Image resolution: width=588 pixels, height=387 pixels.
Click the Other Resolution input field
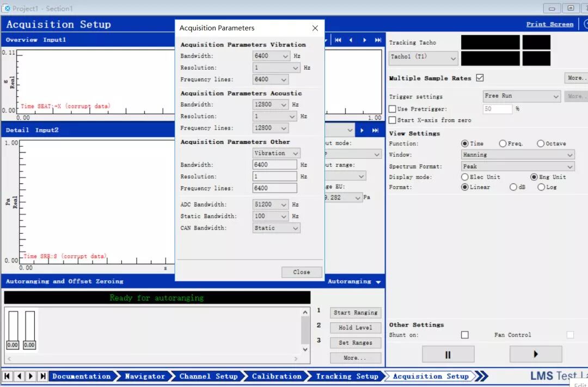275,176
